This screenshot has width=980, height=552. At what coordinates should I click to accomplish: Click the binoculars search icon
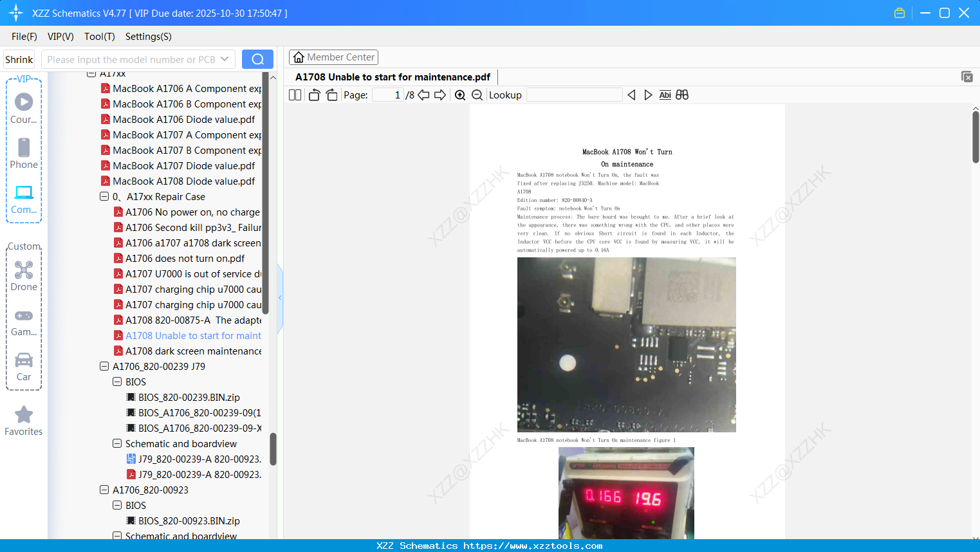[x=682, y=95]
